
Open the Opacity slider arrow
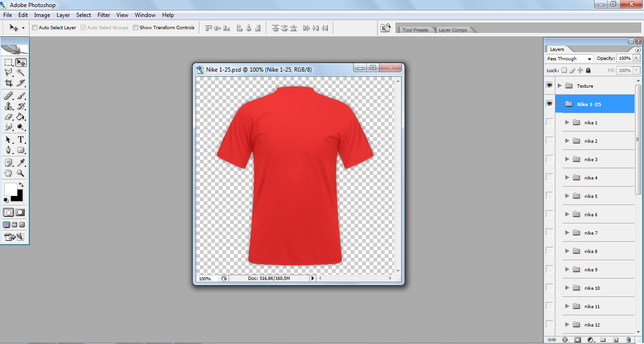pyautogui.click(x=636, y=58)
